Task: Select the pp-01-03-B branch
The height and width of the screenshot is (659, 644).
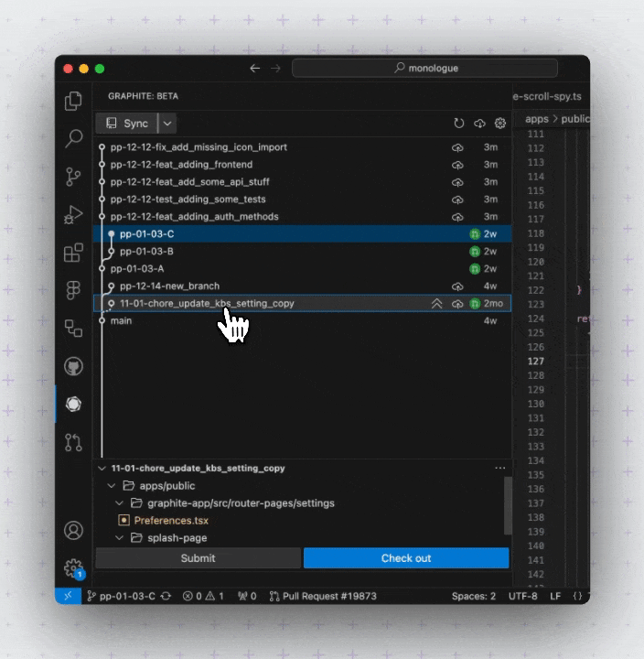Action: coord(303,252)
